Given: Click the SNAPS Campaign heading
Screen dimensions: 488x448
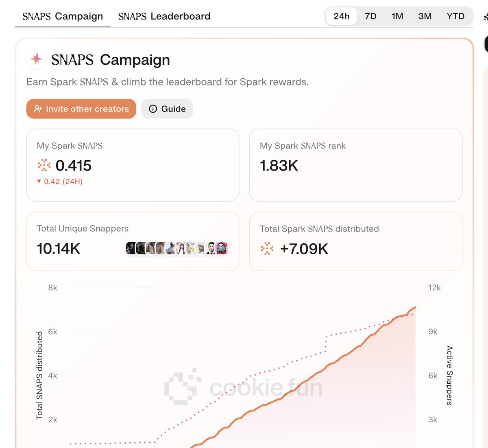Looking at the screenshot, I should 110,60.
